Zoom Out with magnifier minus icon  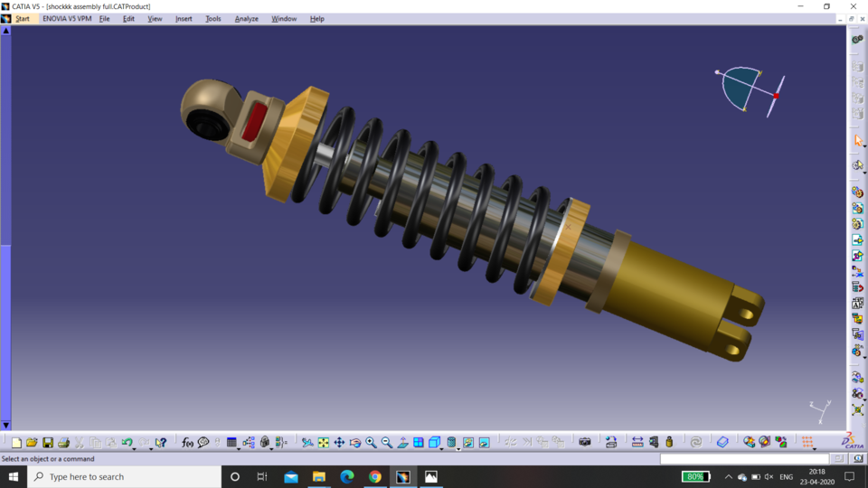(x=386, y=442)
